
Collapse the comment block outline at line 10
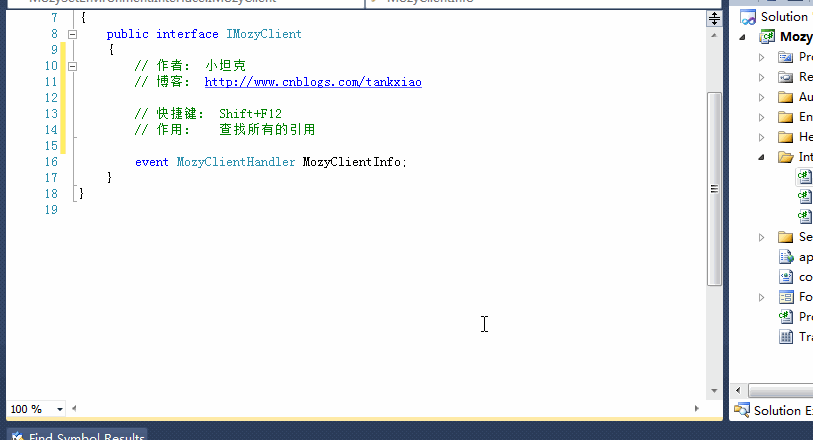point(73,66)
